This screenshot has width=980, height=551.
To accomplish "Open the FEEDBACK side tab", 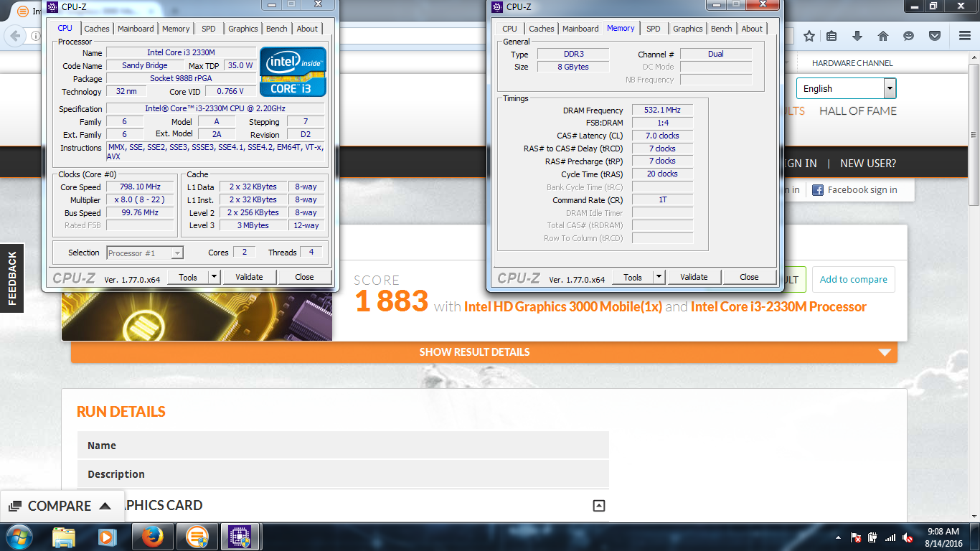I will [11, 278].
